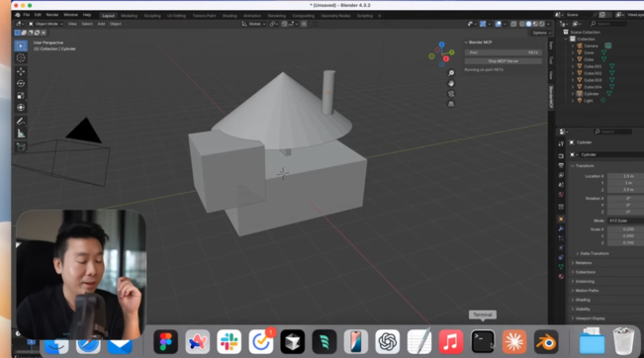Select the Select Box tool in toolbar
This screenshot has height=358, width=644.
point(21,45)
